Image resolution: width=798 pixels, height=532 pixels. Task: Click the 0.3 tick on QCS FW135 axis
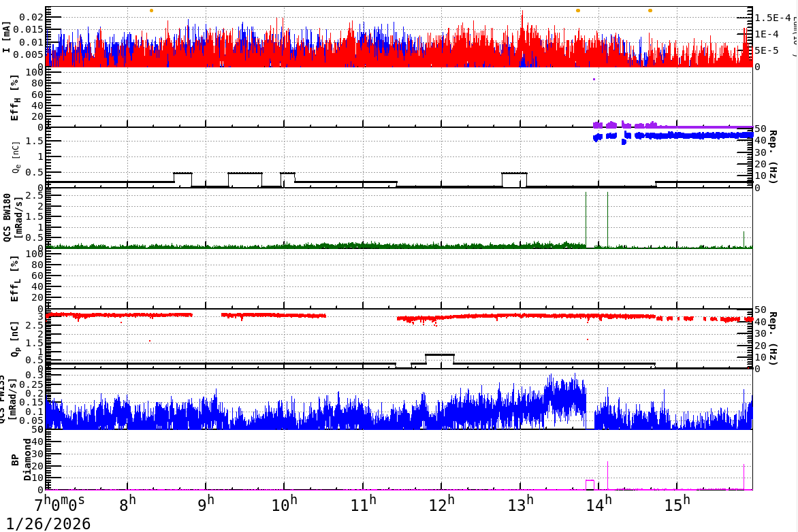(35, 376)
